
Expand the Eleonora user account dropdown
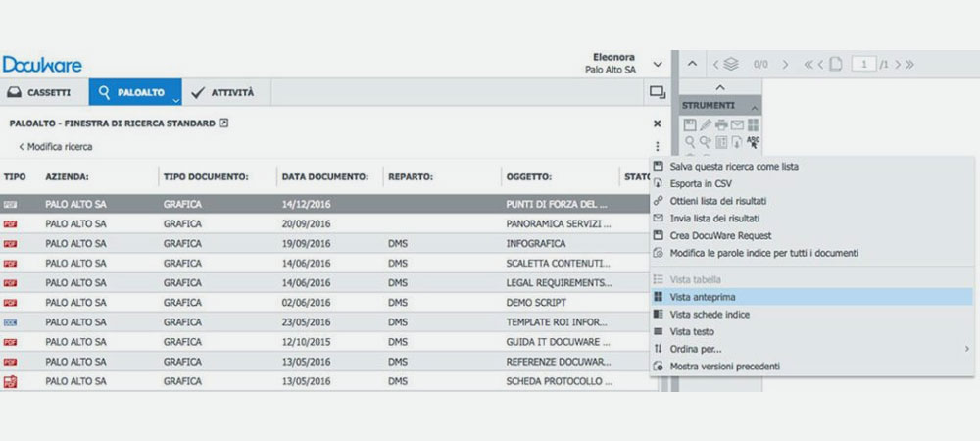pos(657,64)
